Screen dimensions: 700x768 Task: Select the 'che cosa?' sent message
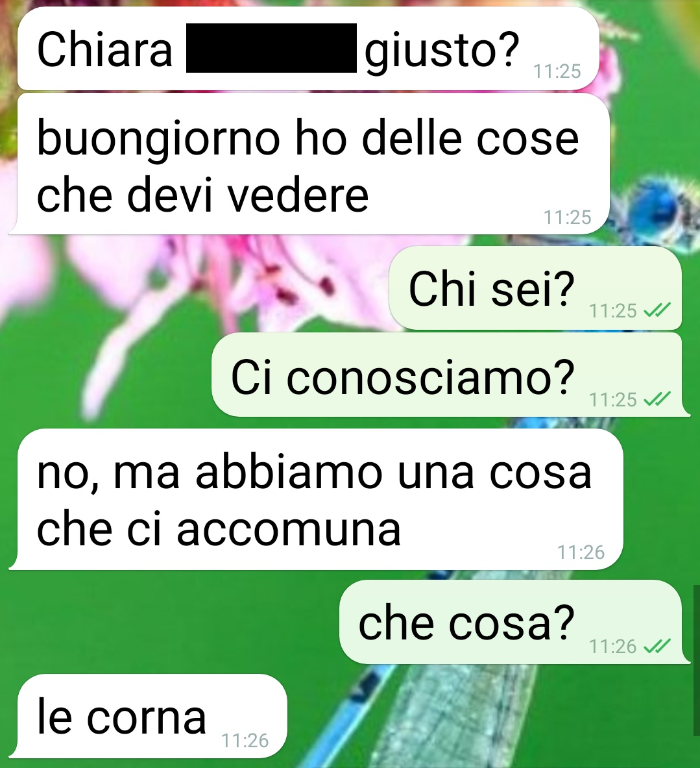(x=515, y=622)
